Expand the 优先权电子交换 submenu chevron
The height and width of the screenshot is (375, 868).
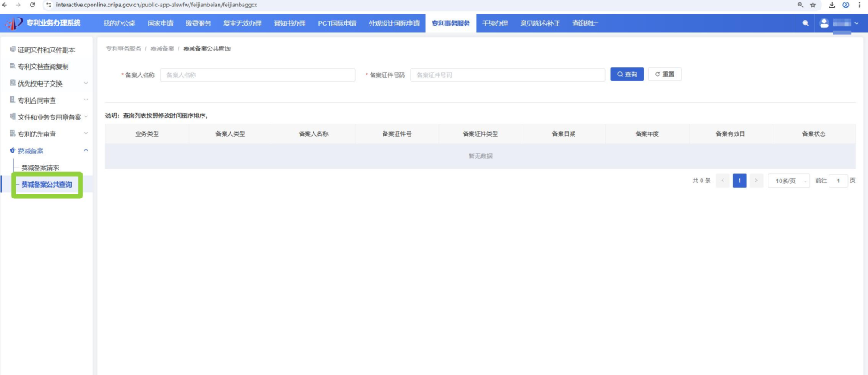tap(86, 83)
